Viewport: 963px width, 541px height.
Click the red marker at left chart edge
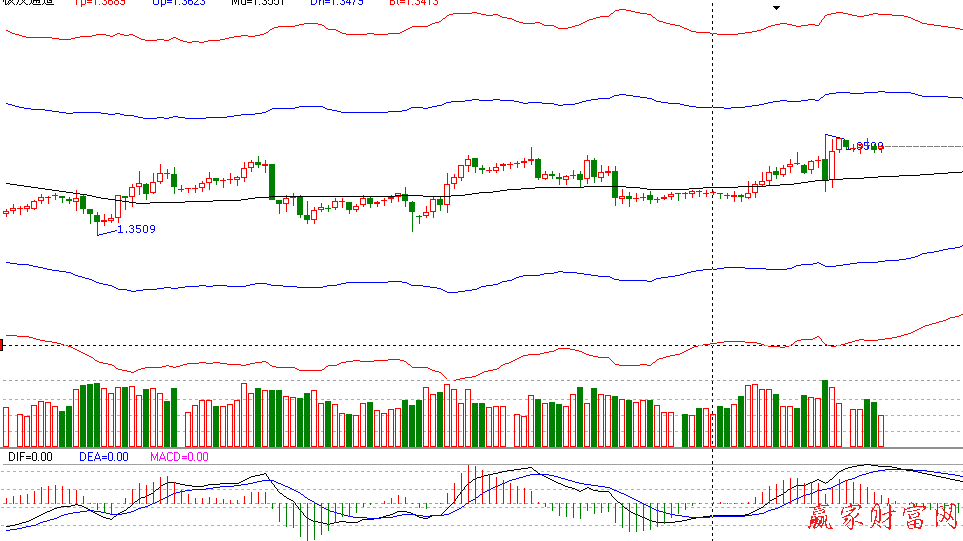click(2, 345)
